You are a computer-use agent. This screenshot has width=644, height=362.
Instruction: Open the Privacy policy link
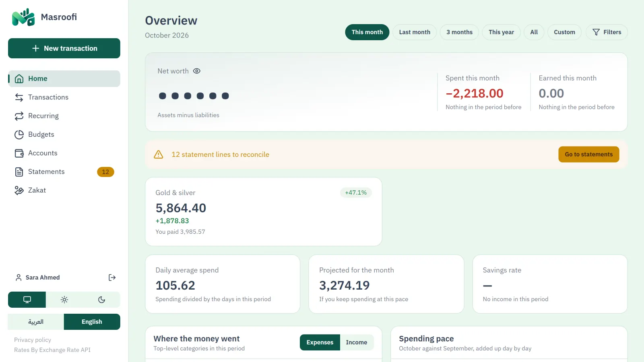tap(33, 340)
